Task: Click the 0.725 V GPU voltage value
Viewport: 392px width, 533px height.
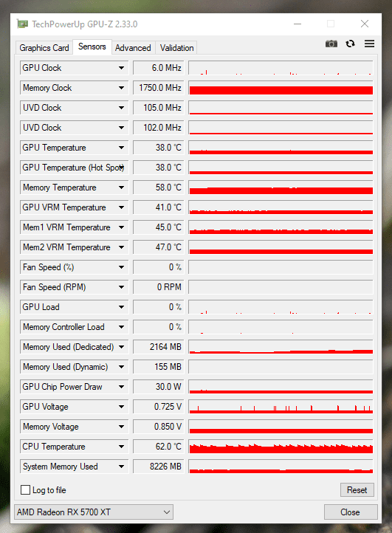Action: tap(159, 407)
